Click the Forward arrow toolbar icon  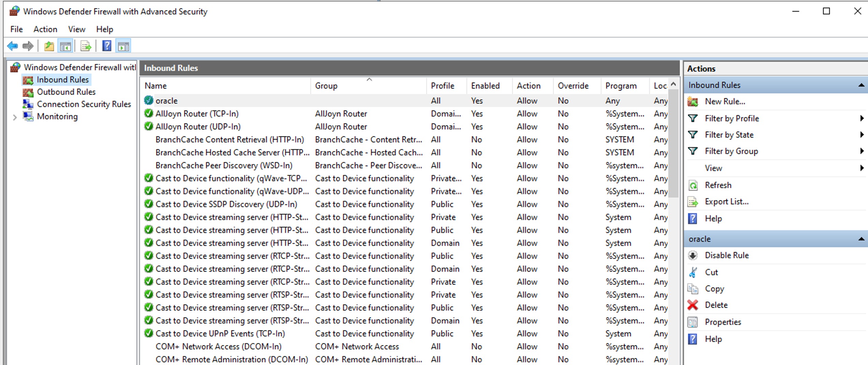(x=28, y=46)
